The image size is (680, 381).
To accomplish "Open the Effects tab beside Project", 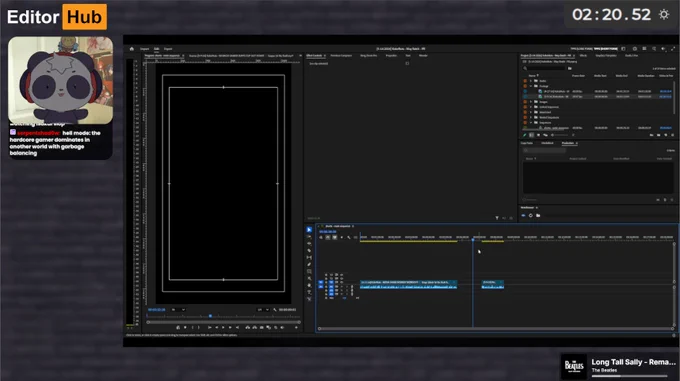I will pos(583,56).
